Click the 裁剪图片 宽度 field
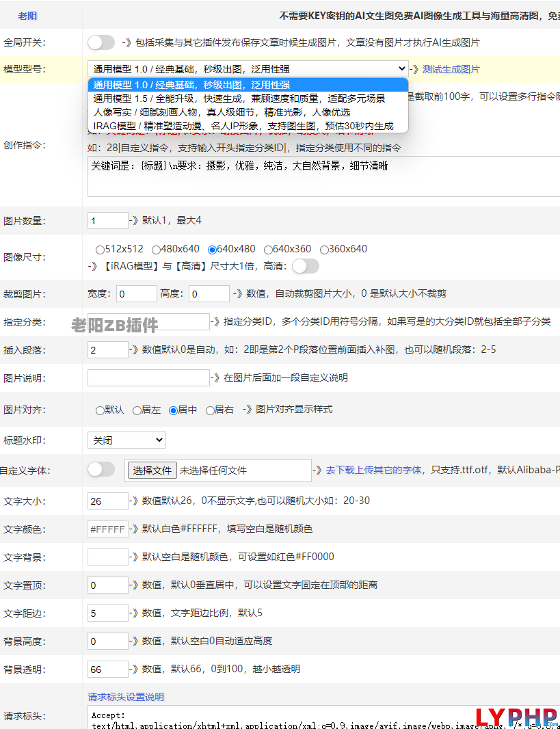The width and height of the screenshot is (560, 729). 137,294
